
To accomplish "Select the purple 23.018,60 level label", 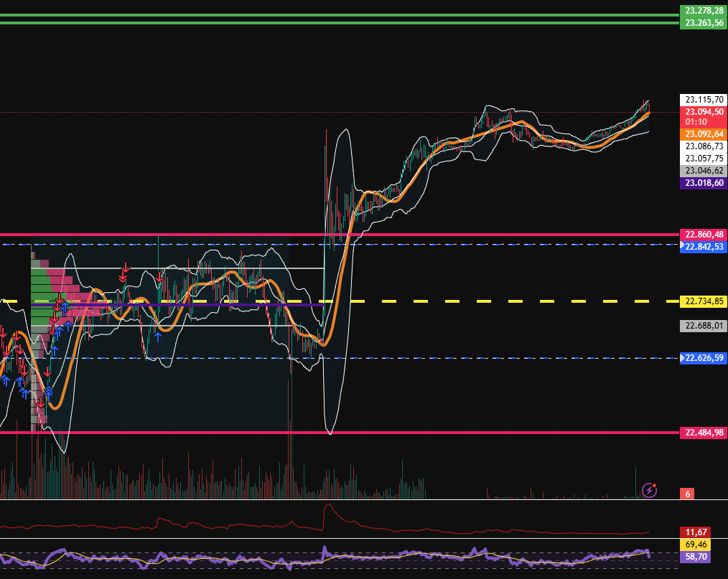I will [701, 183].
